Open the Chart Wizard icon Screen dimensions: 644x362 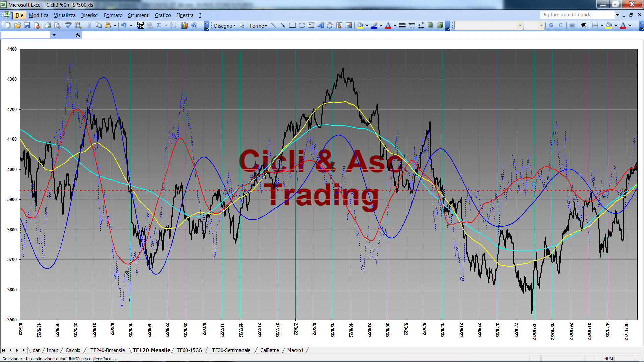click(x=184, y=25)
